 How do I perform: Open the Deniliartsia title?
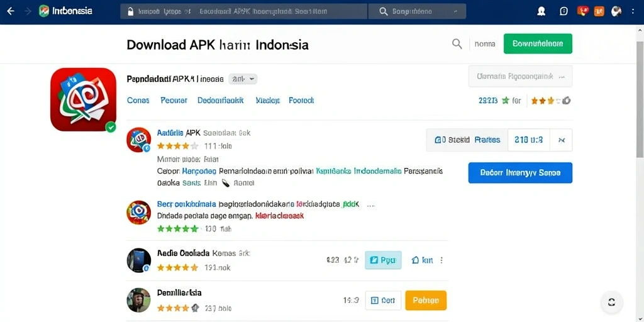[x=179, y=293]
